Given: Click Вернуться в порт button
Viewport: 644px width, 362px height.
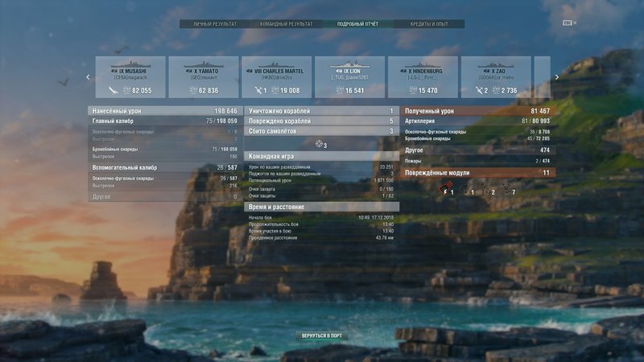Looking at the screenshot, I should tap(321, 335).
